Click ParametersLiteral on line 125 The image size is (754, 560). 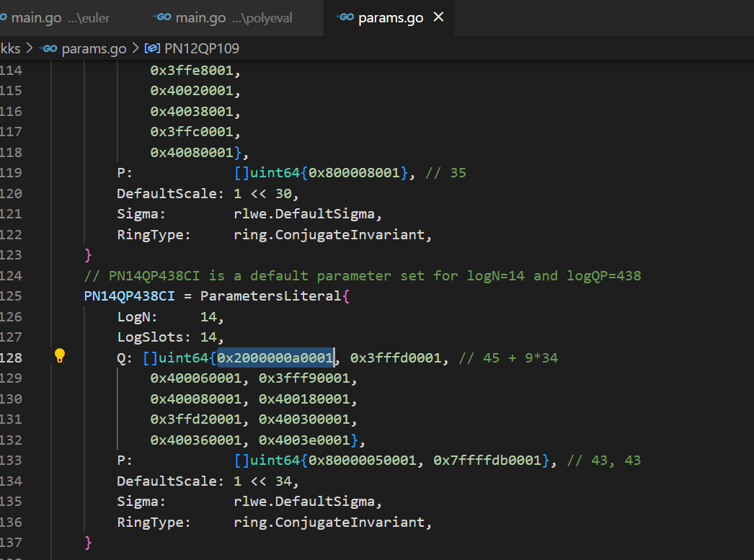(x=271, y=296)
